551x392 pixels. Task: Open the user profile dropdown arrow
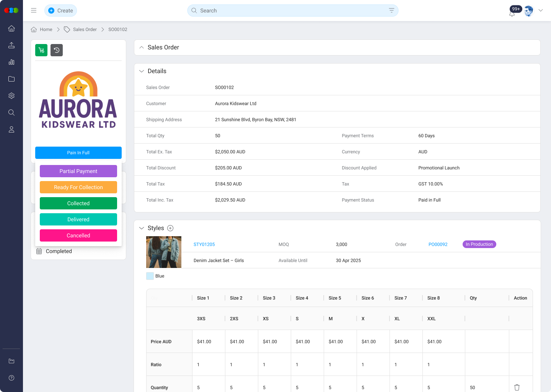tap(541, 11)
